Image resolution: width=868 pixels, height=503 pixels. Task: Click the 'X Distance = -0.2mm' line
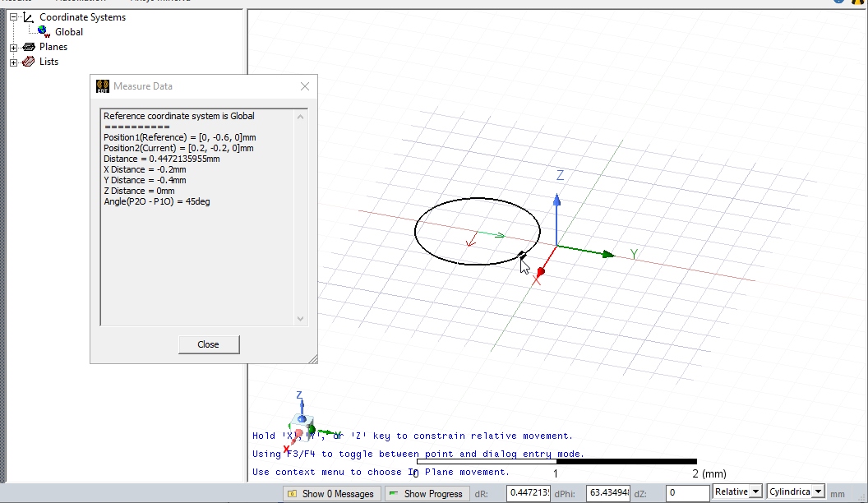click(x=145, y=169)
